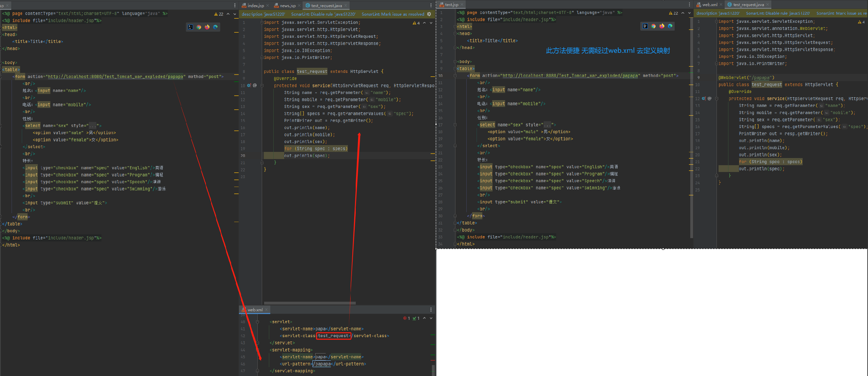Open page in Firefox from left editor
The width and height of the screenshot is (868, 376).
click(x=207, y=27)
